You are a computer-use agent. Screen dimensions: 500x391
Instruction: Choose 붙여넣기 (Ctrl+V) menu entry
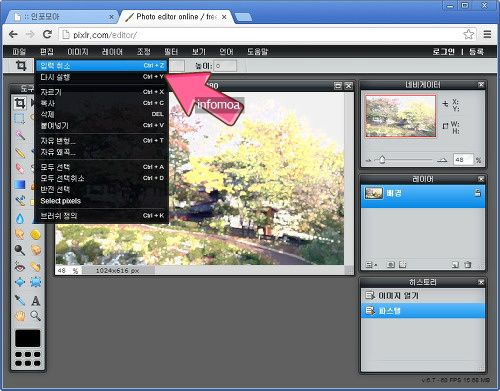[102, 125]
